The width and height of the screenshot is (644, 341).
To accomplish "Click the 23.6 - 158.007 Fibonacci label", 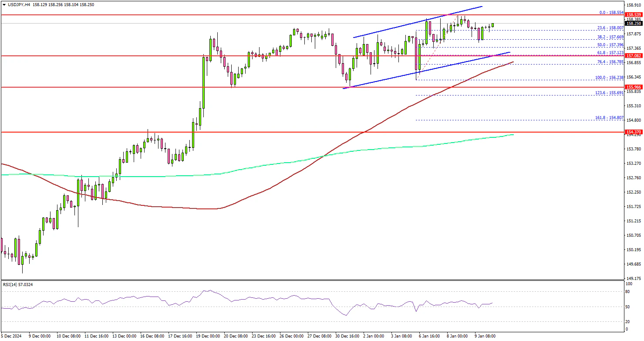I will pyautogui.click(x=611, y=27).
